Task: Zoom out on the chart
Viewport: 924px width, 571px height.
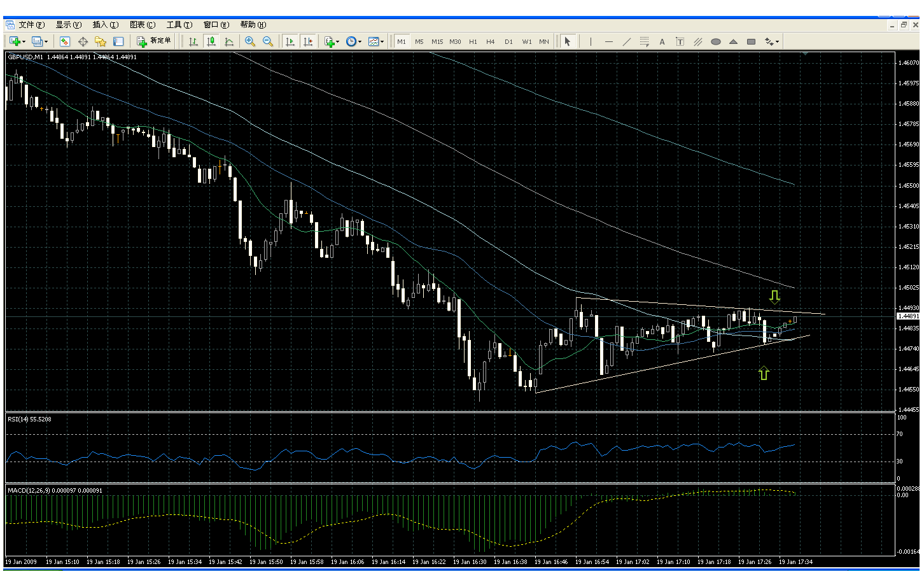Action: click(268, 41)
